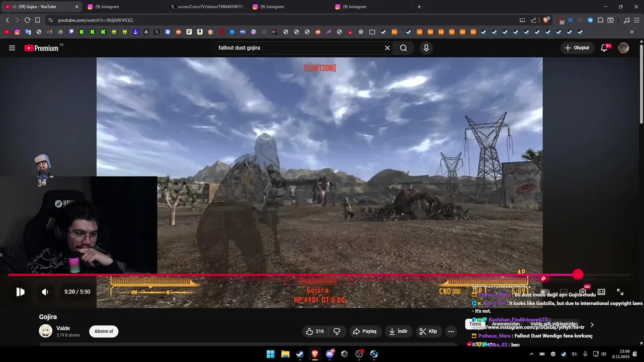Show hidden bookmarks overflow chevron
The image size is (644, 362).
(x=632, y=32)
